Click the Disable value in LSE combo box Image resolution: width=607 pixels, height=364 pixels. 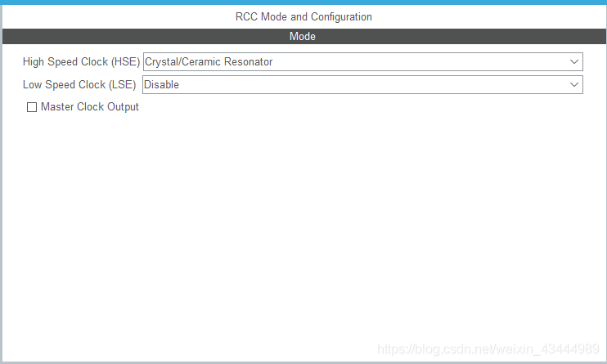point(161,85)
